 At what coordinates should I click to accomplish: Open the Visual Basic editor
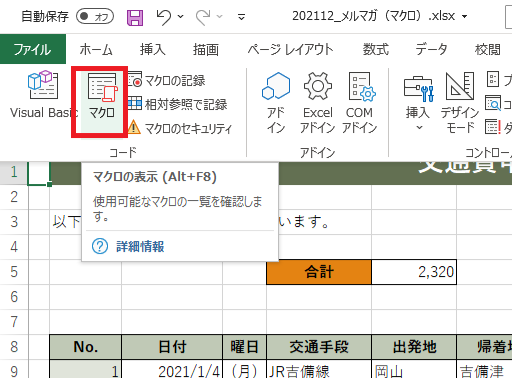(43, 95)
